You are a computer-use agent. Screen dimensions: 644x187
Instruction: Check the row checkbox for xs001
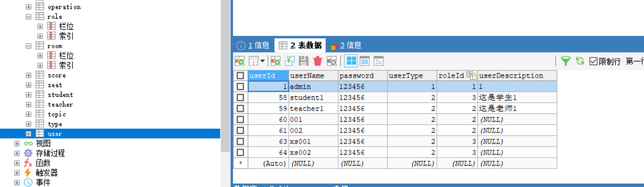[240, 141]
